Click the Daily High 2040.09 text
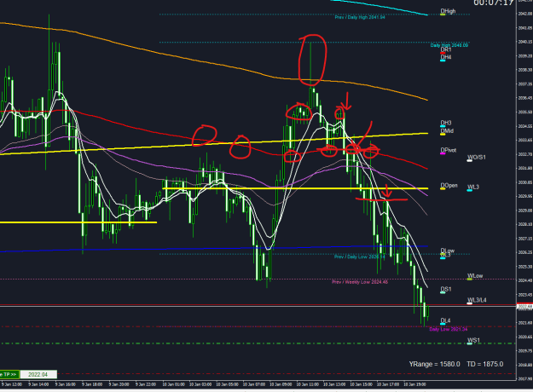The width and height of the screenshot is (533, 392). coord(449,45)
